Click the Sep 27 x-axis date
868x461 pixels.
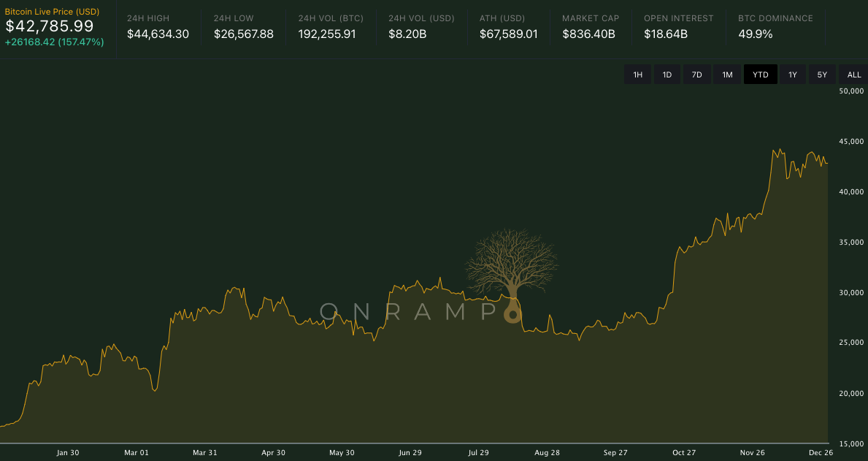coord(615,453)
